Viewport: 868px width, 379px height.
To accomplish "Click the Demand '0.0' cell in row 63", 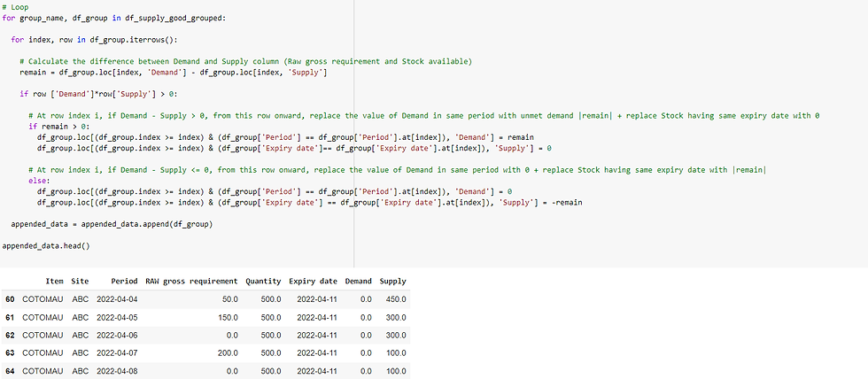I will pyautogui.click(x=366, y=353).
